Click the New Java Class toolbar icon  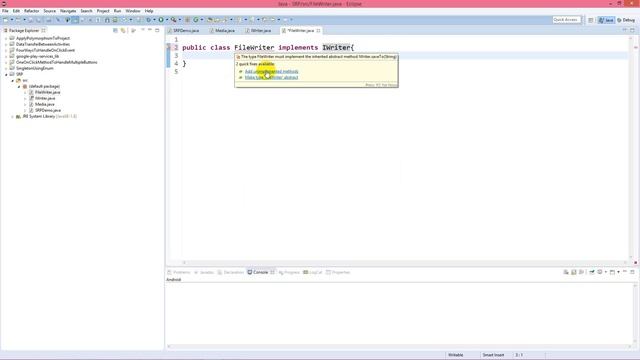(196, 20)
